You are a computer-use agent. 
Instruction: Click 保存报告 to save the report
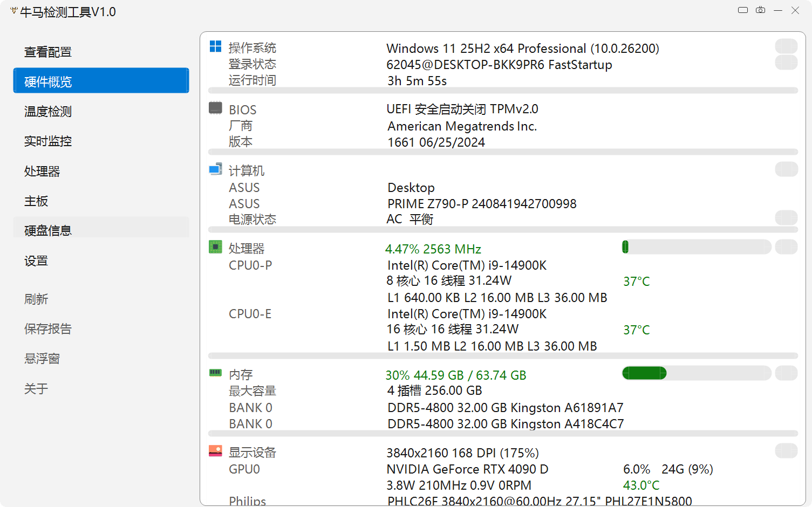(x=48, y=329)
